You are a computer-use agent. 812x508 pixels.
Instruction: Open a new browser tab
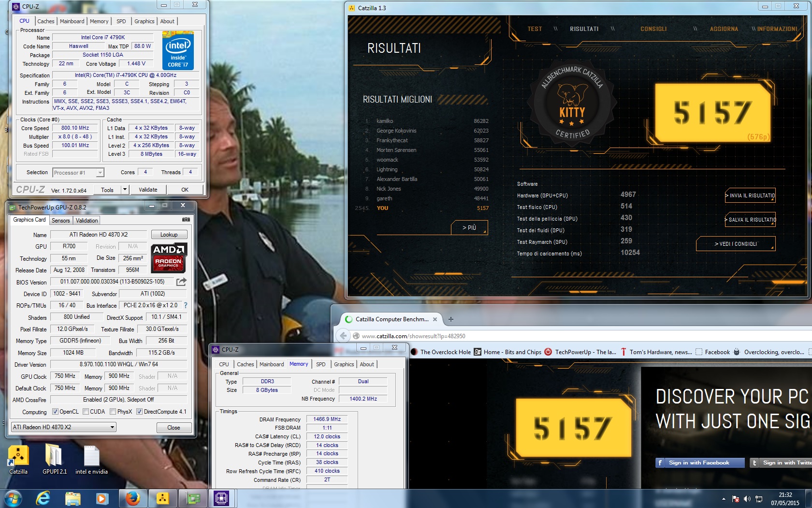(x=451, y=319)
